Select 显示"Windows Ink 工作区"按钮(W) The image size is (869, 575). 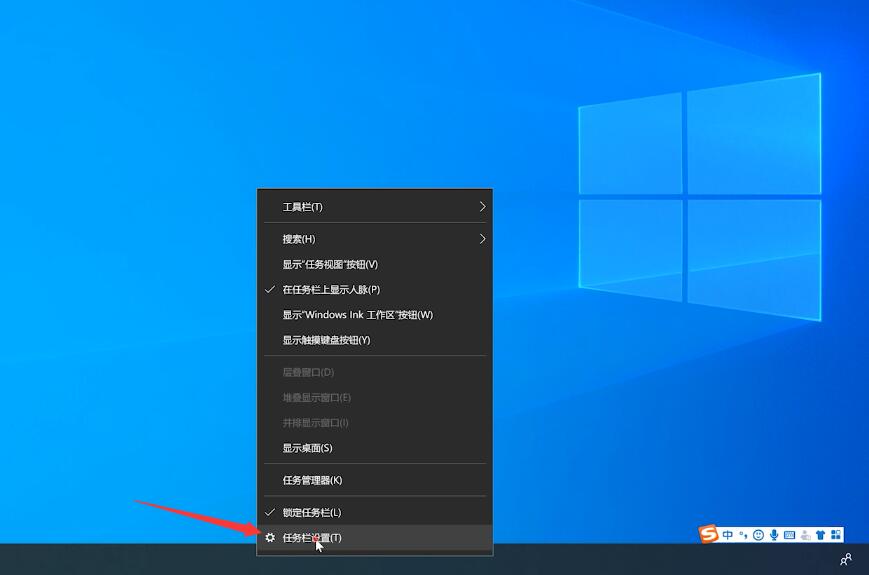tap(375, 315)
